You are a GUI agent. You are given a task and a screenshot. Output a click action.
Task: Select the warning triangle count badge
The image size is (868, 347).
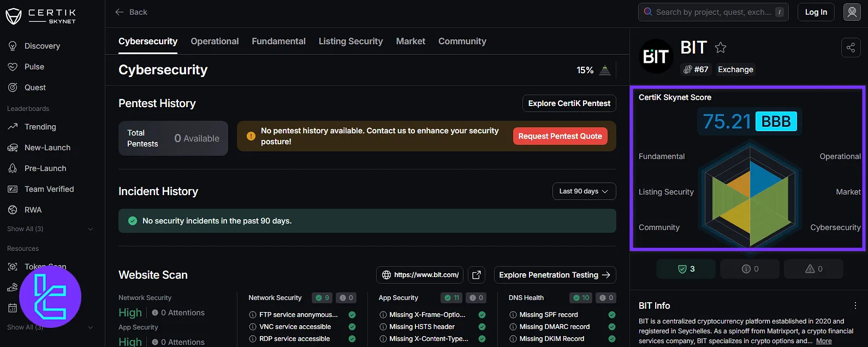(813, 269)
